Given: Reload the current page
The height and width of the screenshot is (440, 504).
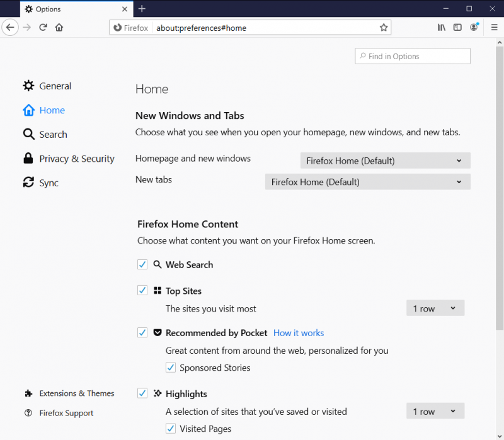Looking at the screenshot, I should [x=43, y=28].
